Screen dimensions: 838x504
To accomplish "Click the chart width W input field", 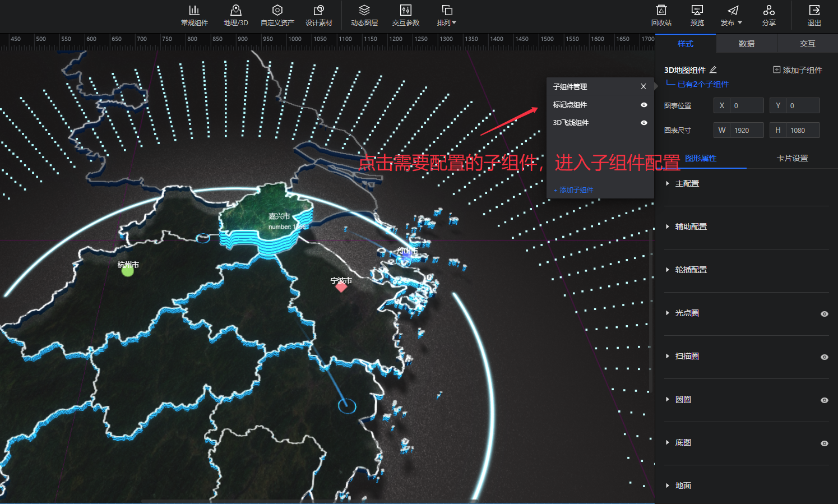I will (x=746, y=131).
